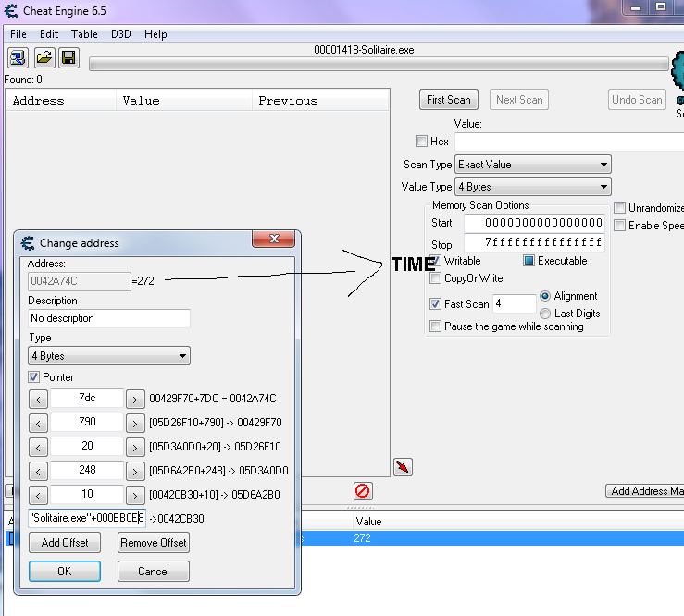Screen dimensions: 684x616
Task: Open the D3D menu
Action: click(121, 34)
